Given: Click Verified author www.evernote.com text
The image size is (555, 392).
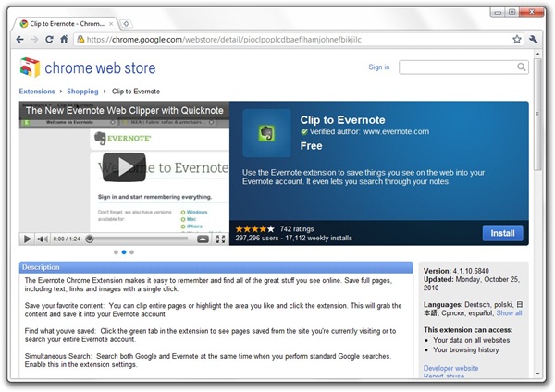Looking at the screenshot, I should [x=369, y=131].
